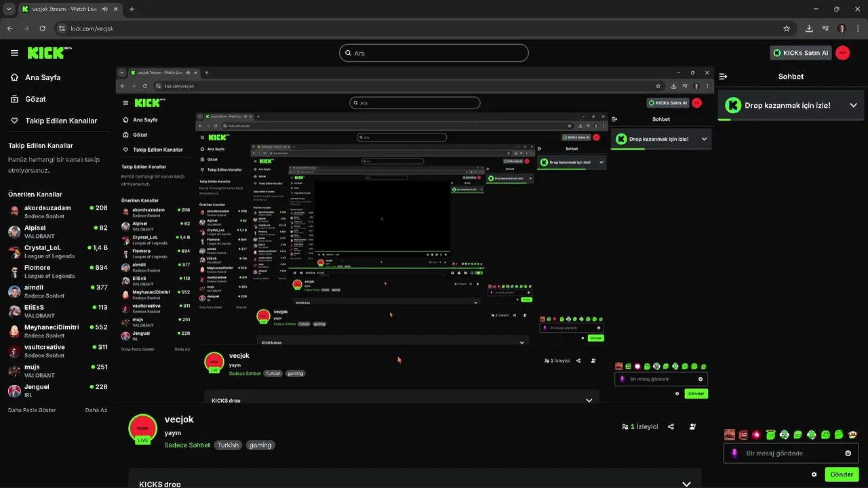Click the KICKs Satın Al button in the page header
Viewport: 868px width, 488px height.
[x=801, y=53]
